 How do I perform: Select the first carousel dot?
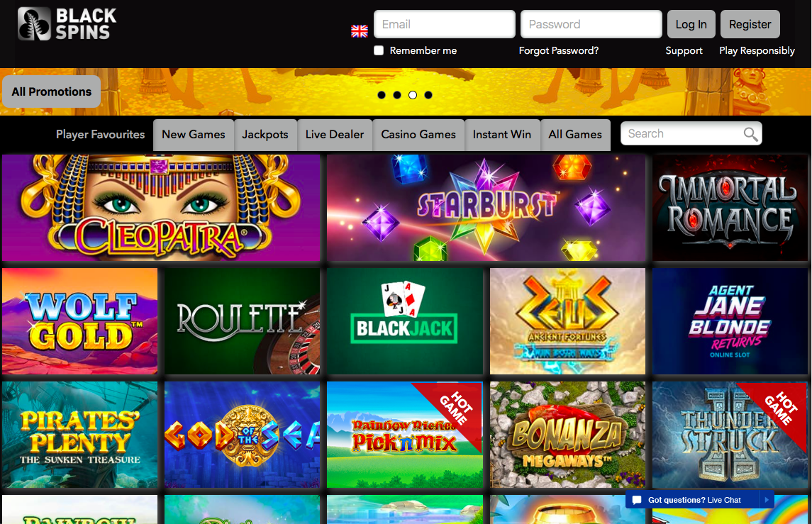pos(382,95)
